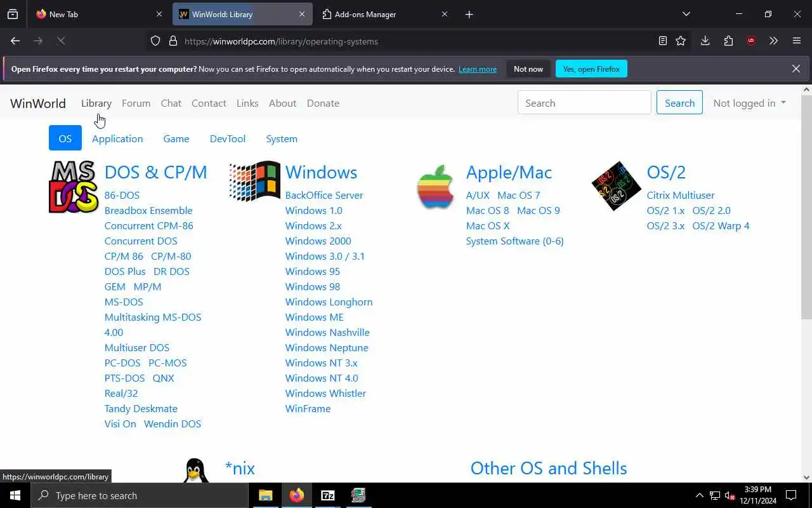The width and height of the screenshot is (812, 508).
Task: Open the OS/2 Warp 4 link
Action: (721, 225)
